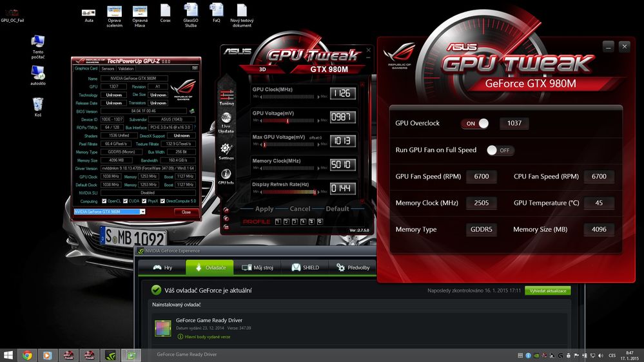644x362 pixels.
Task: Open the Tento počítač desktop icon
Action: (38, 47)
